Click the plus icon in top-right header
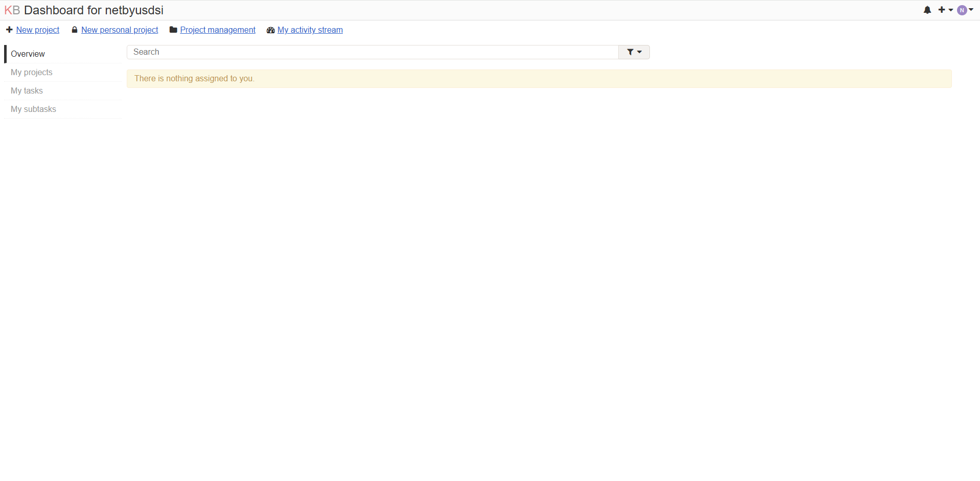 [x=942, y=10]
